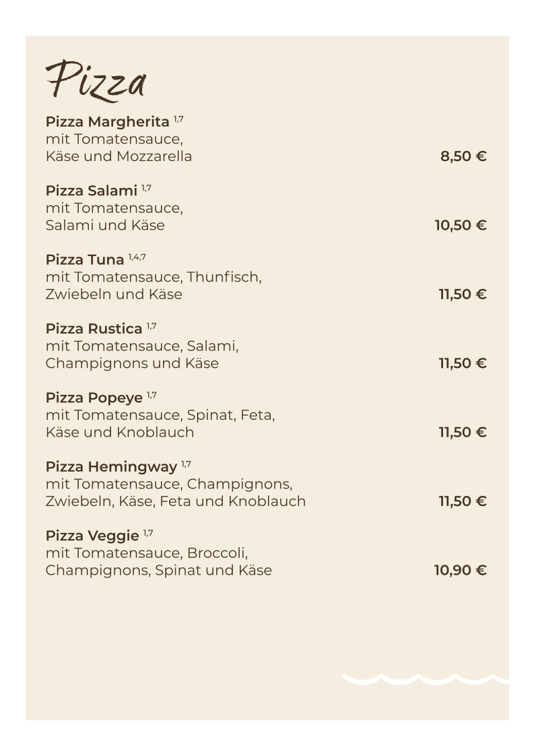The width and height of the screenshot is (534, 756).
Task: Click the "Käse und Knoblauch" description line
Action: [x=119, y=433]
